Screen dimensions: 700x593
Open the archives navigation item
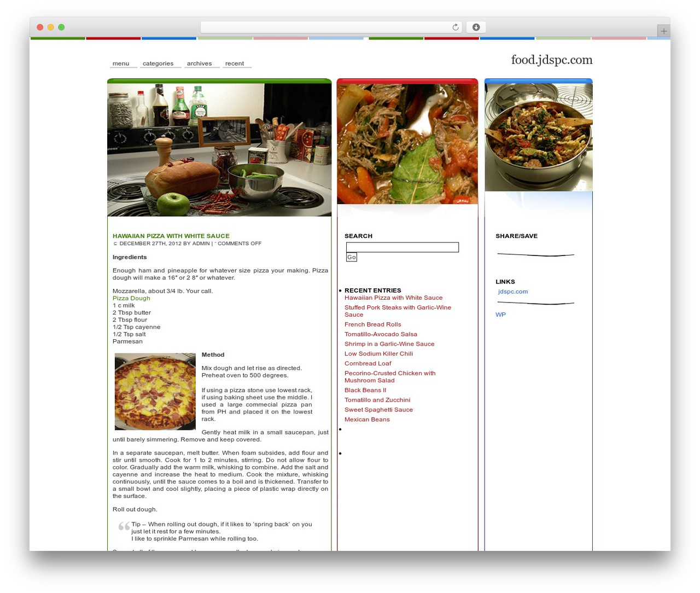click(x=199, y=63)
